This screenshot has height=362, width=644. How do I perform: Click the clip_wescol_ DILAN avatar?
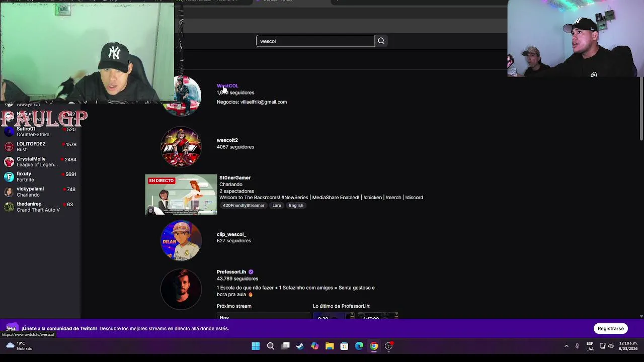(x=181, y=240)
